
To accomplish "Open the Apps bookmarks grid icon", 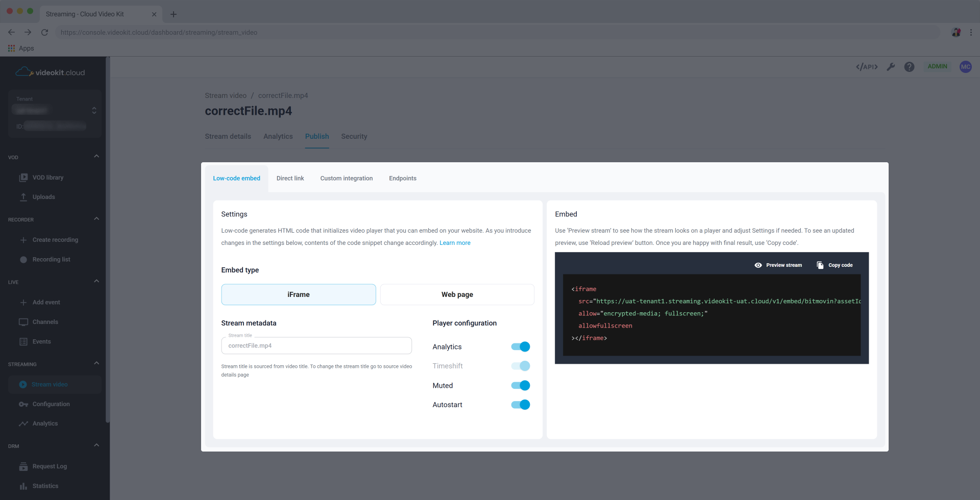I will tap(11, 48).
